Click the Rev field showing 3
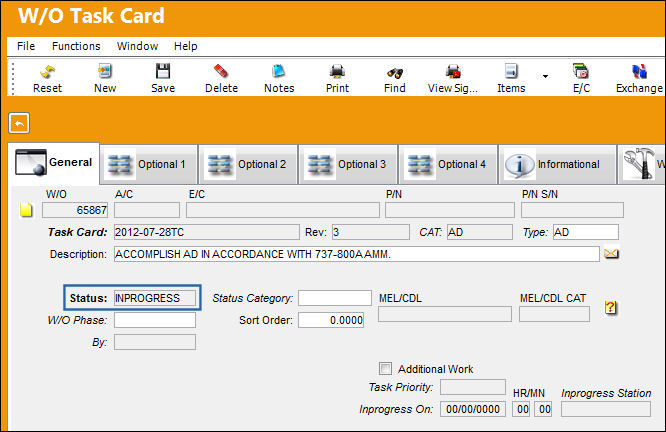 point(371,232)
